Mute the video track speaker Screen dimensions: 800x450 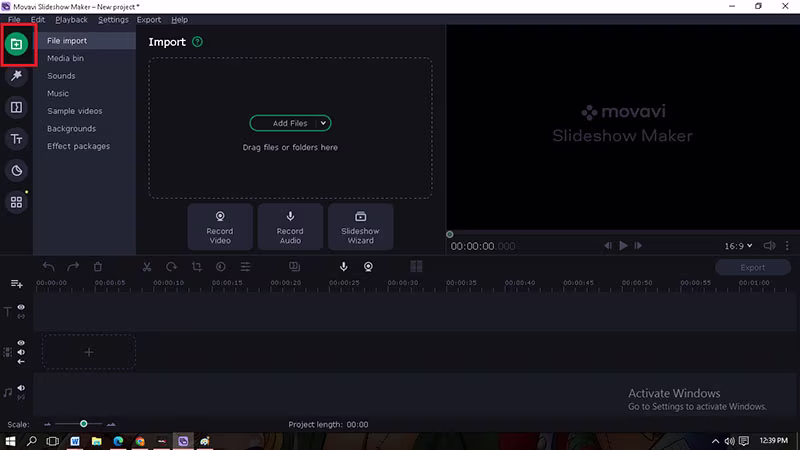21,352
